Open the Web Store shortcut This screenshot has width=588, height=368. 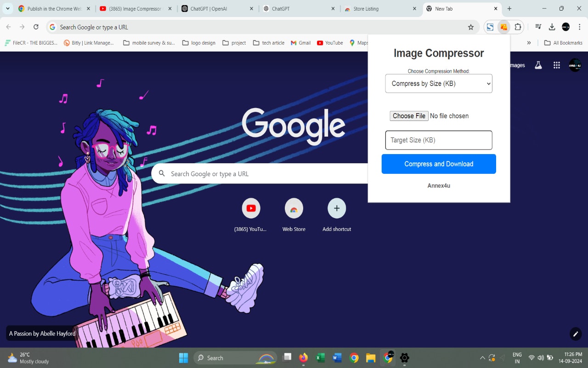294,208
